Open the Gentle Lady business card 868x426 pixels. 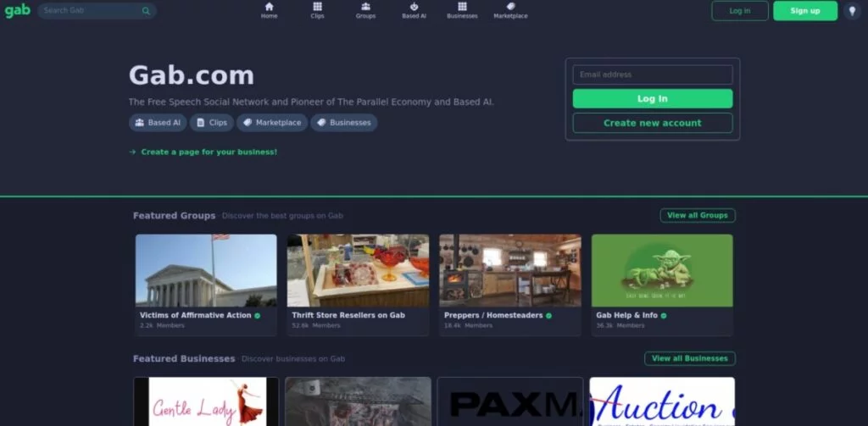click(x=206, y=401)
